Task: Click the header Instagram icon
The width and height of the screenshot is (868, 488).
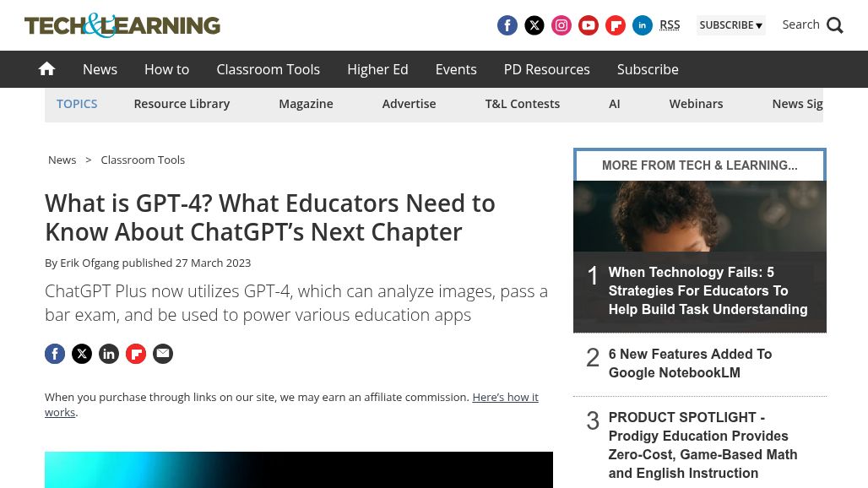Action: tap(561, 25)
